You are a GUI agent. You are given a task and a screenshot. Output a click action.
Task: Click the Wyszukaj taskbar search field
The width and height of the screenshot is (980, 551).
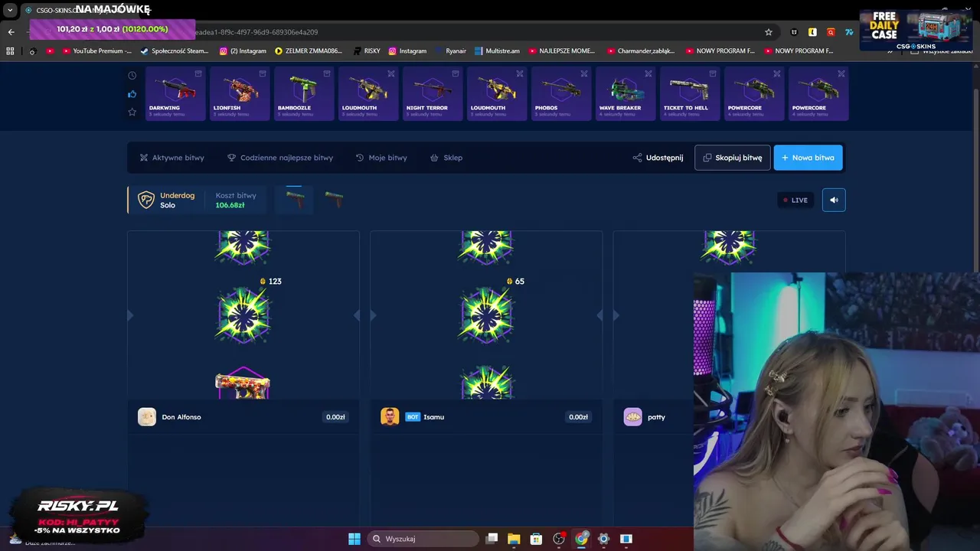click(423, 539)
